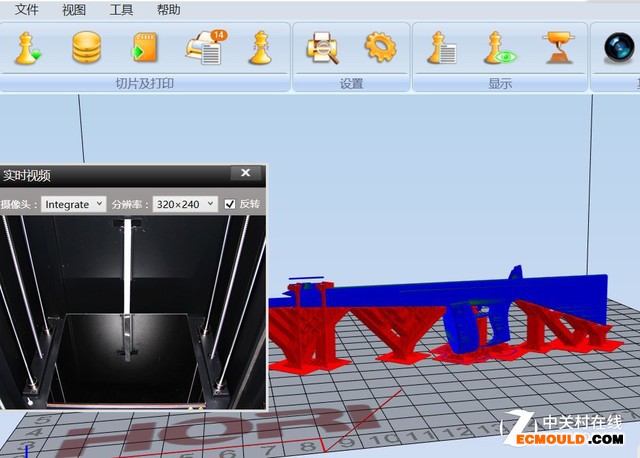Open the orange gear settings icon
Screen dimensions: 640x458
point(380,47)
